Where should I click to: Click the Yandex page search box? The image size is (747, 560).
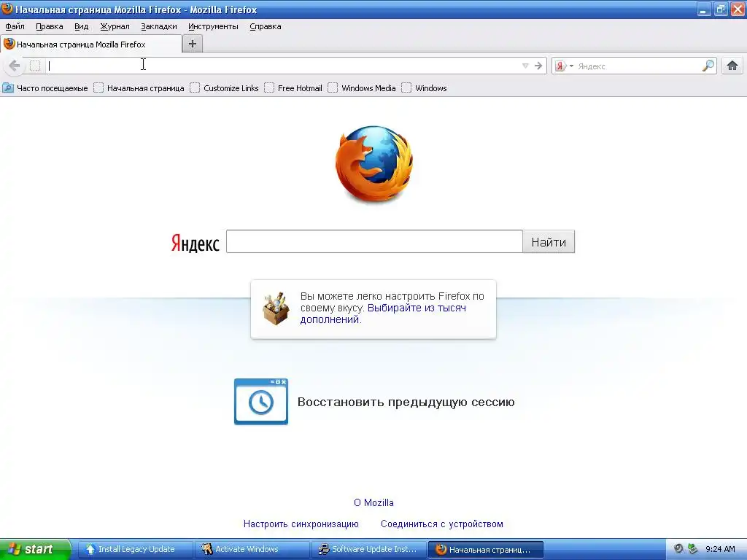coord(374,241)
